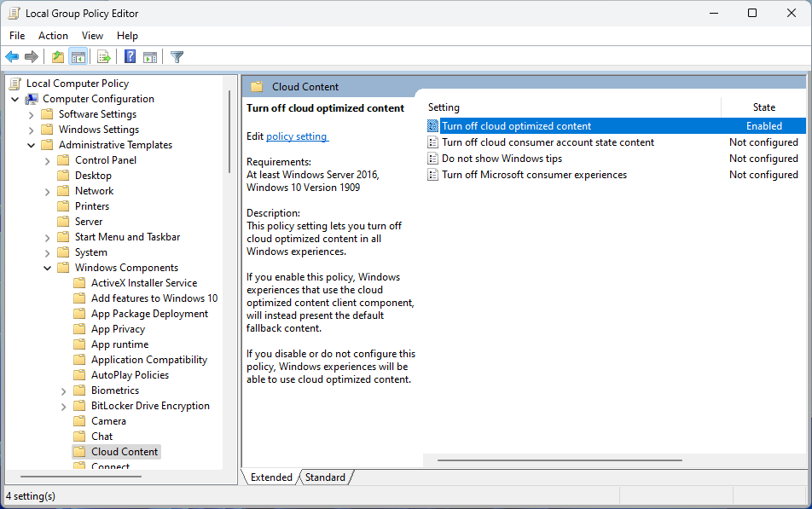Open the View menu
812x509 pixels.
pos(92,35)
